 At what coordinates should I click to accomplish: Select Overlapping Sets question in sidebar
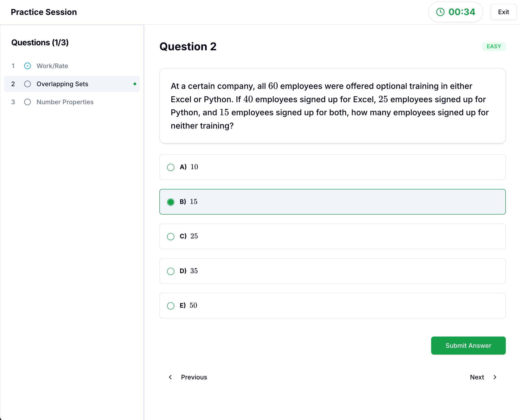click(x=62, y=84)
